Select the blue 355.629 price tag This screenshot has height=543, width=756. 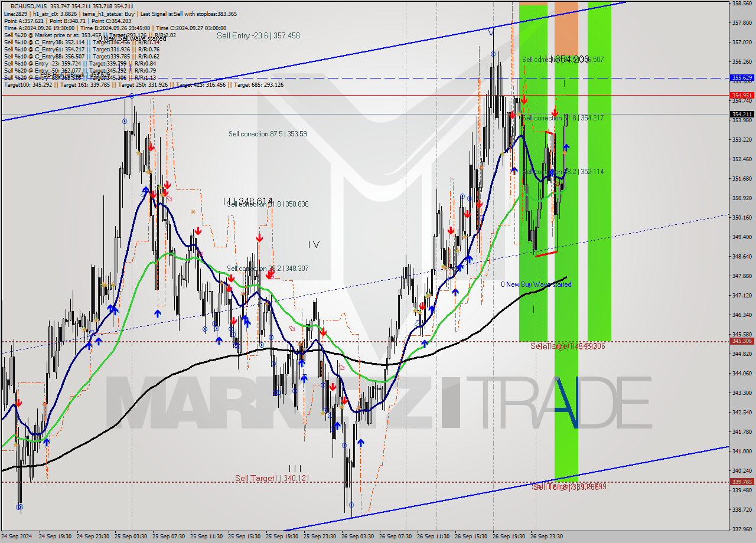(x=742, y=77)
